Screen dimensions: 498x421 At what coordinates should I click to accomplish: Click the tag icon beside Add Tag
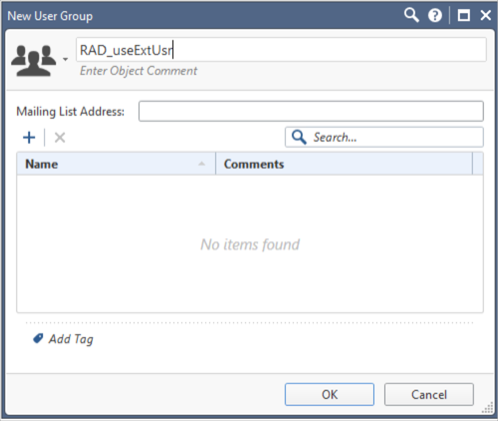pyautogui.click(x=38, y=339)
